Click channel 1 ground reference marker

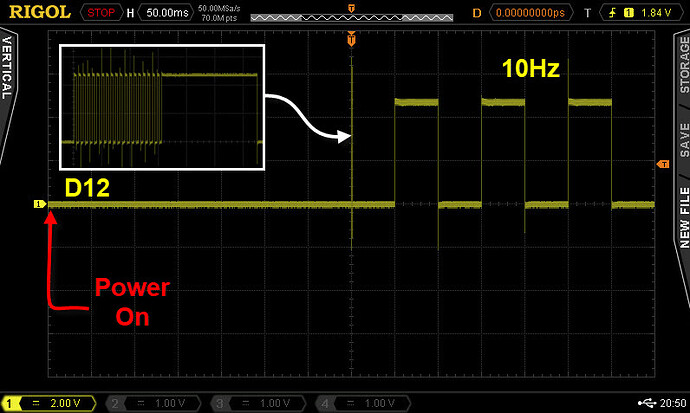(x=40, y=204)
